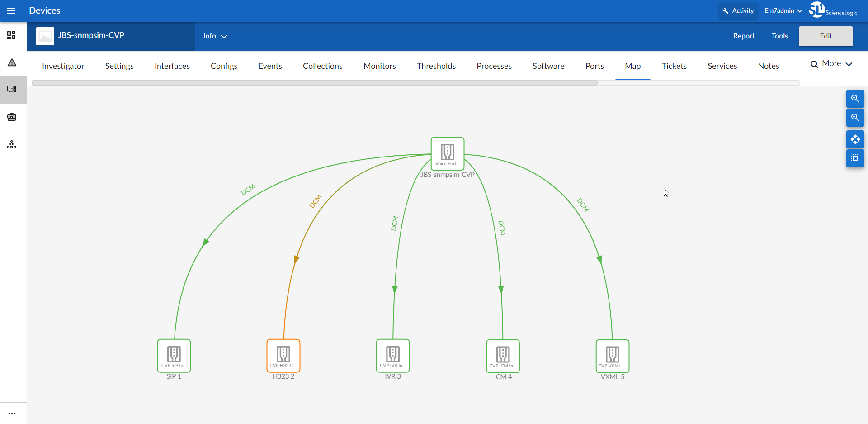Click the search magnifier beside More

(814, 64)
